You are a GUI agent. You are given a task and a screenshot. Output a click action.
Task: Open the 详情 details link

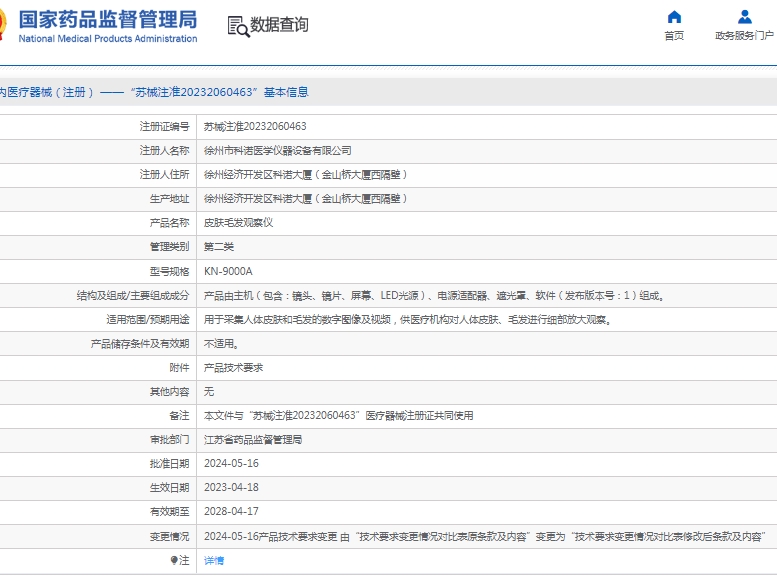pos(214,561)
